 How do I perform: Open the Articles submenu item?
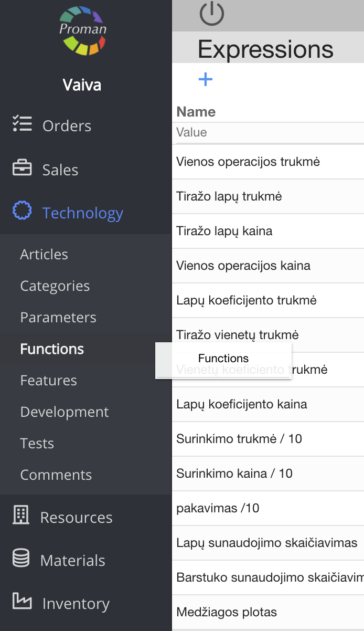[44, 255]
